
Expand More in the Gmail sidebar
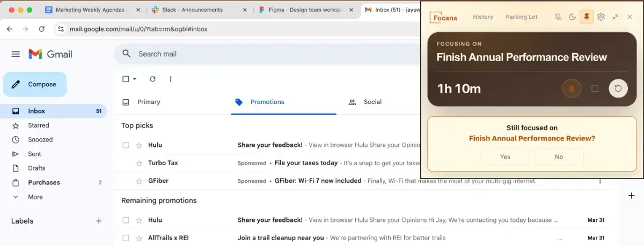click(x=35, y=197)
